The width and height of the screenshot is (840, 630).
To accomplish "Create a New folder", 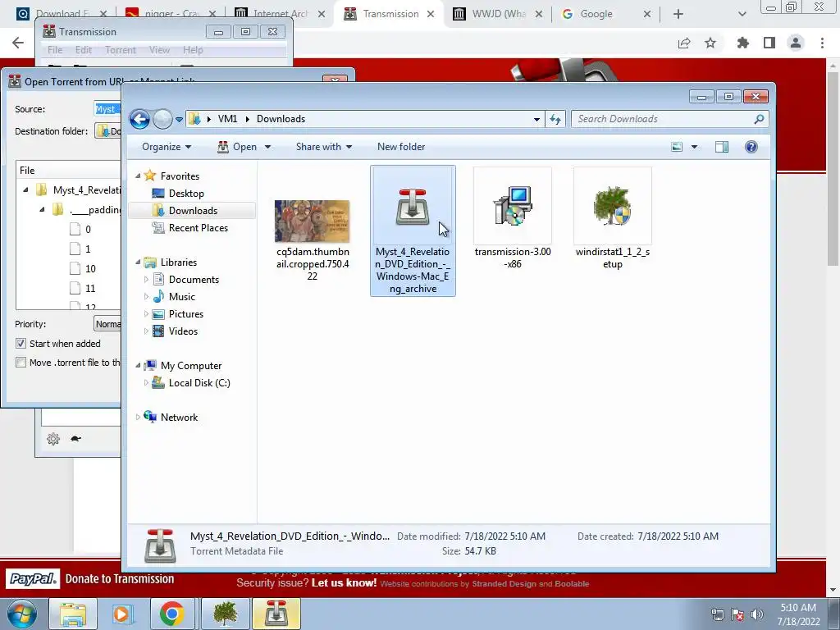I will (x=400, y=147).
